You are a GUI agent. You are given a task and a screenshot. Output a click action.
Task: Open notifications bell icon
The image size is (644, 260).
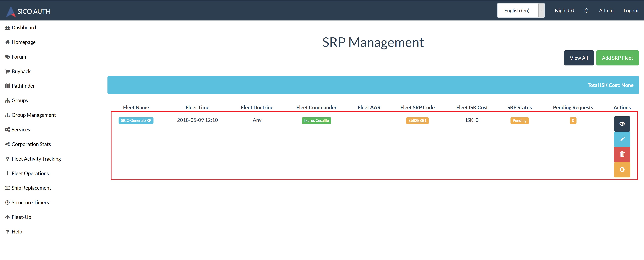(586, 11)
